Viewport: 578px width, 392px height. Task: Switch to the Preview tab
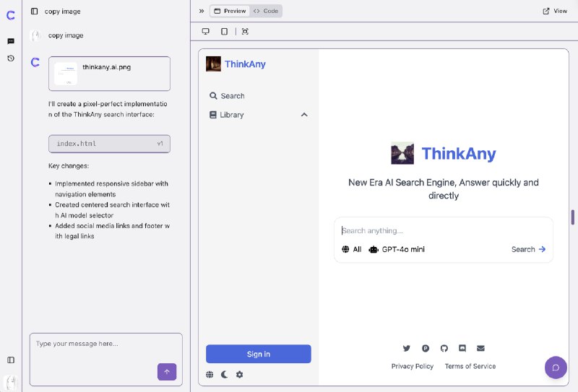pyautogui.click(x=230, y=11)
